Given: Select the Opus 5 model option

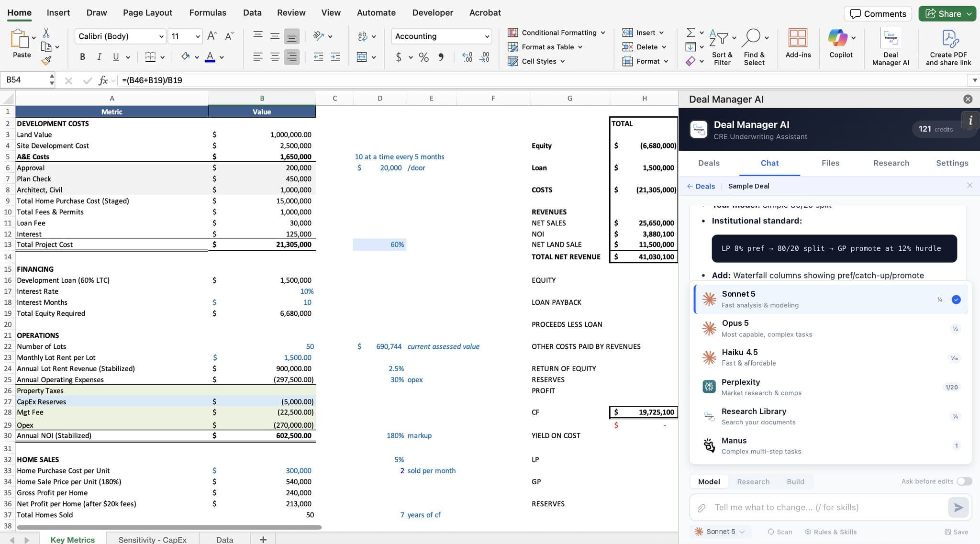Looking at the screenshot, I should pyautogui.click(x=831, y=329).
